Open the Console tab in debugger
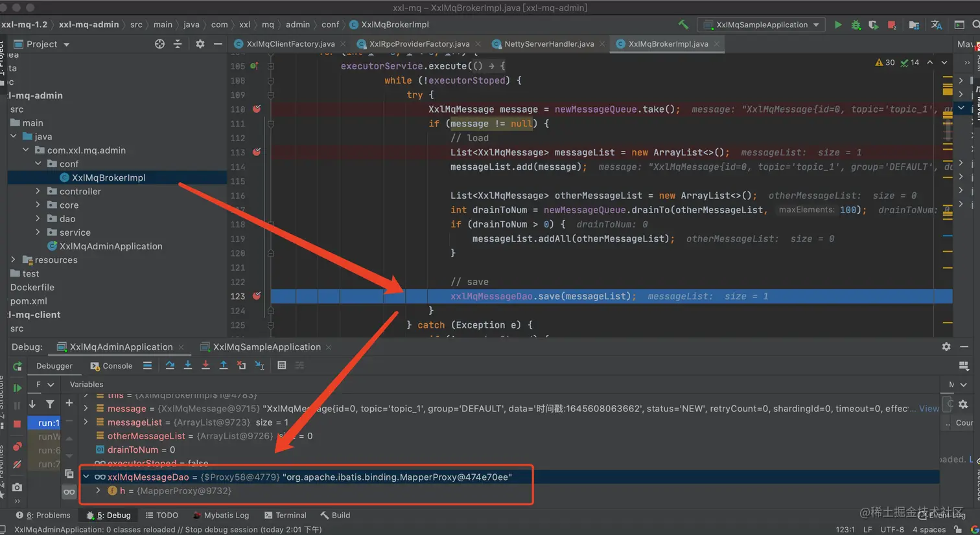 (x=111, y=366)
